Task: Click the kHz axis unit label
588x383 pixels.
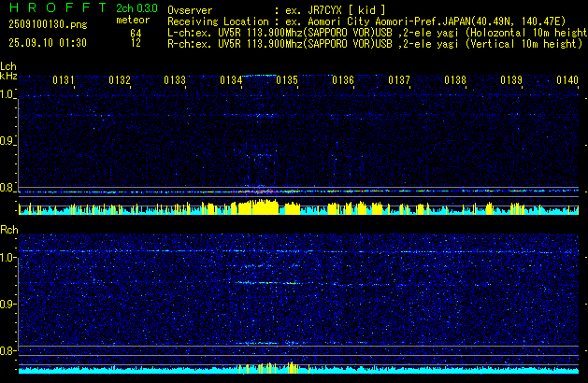Action: click(x=8, y=76)
